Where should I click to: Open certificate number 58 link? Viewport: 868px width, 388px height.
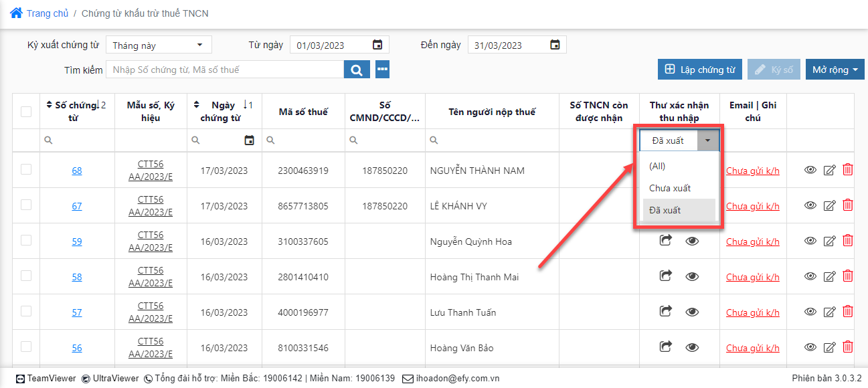point(77,277)
